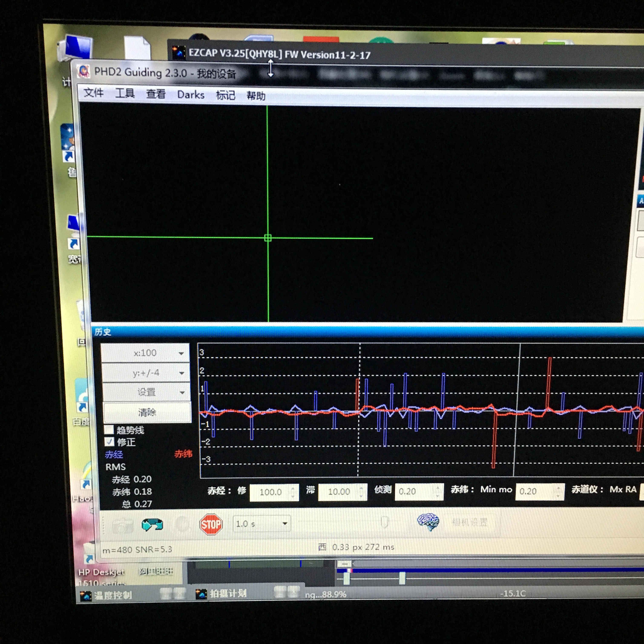The height and width of the screenshot is (644, 644).
Task: Open the 标记 menu
Action: [x=225, y=95]
